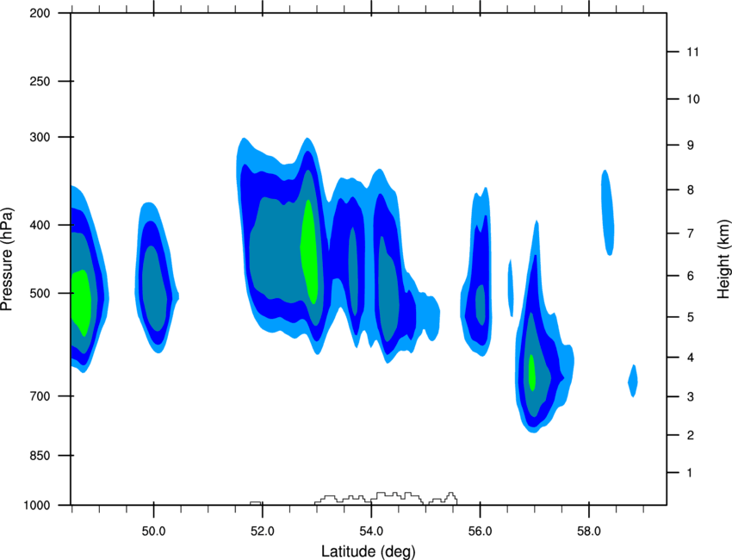Click the small green core near latitude 57

point(531,373)
